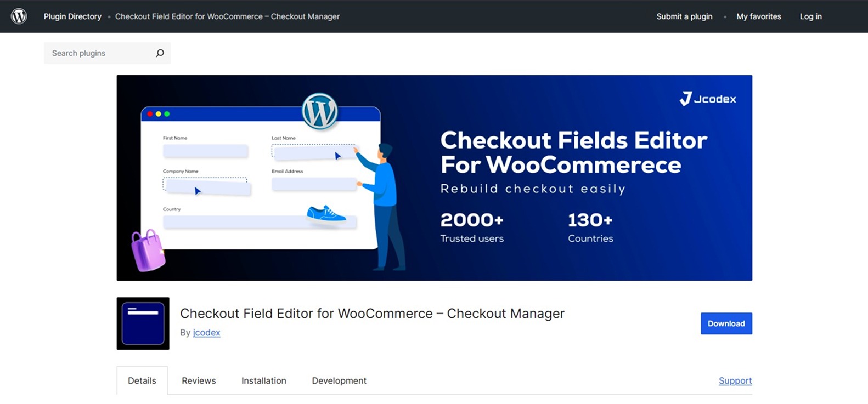
Task: Focus the Search plugins field
Action: (99, 53)
